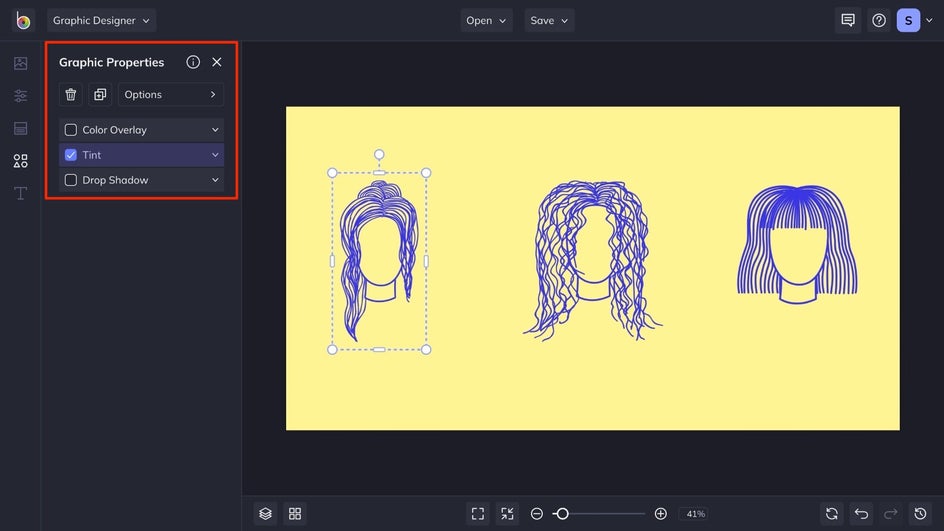Open the Open menu

coord(487,21)
